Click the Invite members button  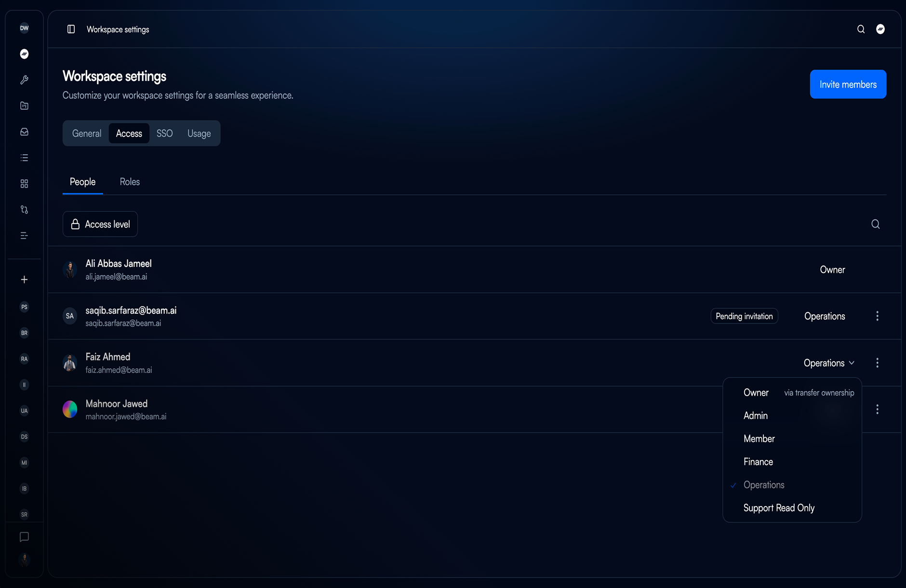(x=848, y=84)
